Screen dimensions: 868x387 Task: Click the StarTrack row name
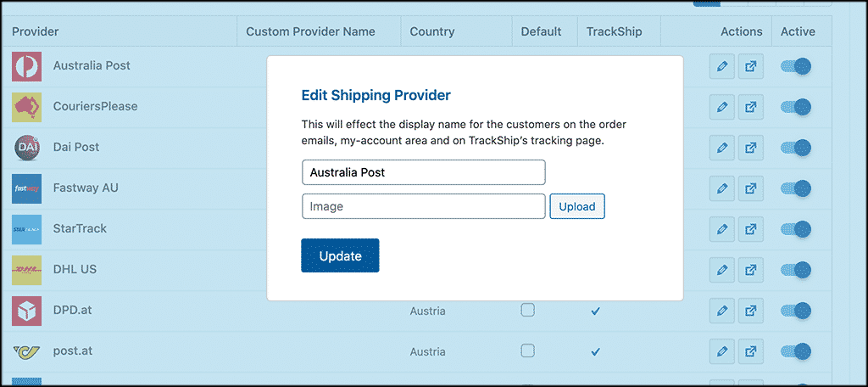click(x=80, y=228)
